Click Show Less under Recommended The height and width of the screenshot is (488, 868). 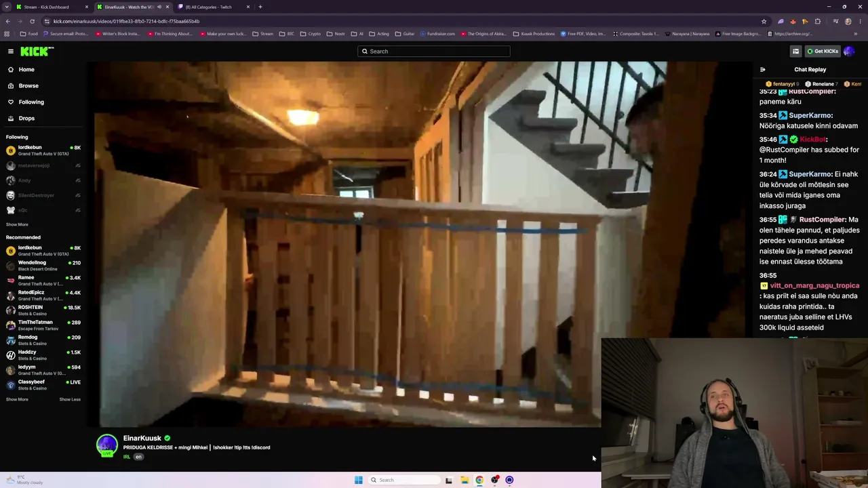coord(70,399)
